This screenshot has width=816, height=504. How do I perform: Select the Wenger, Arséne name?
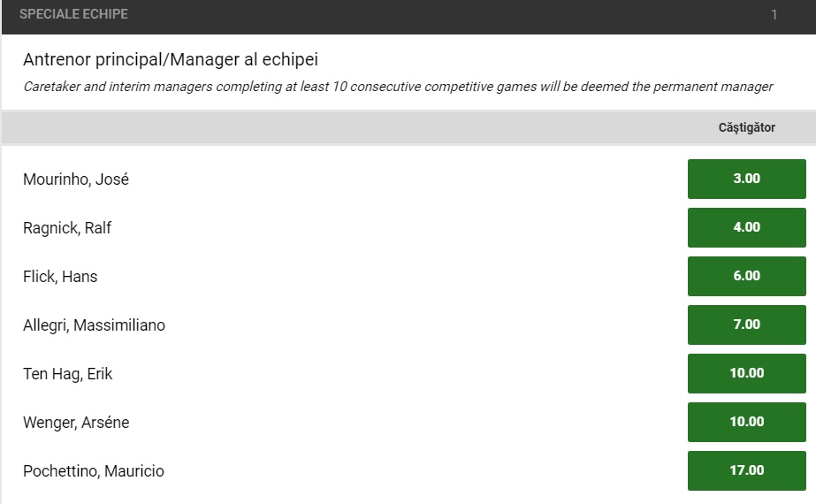76,423
